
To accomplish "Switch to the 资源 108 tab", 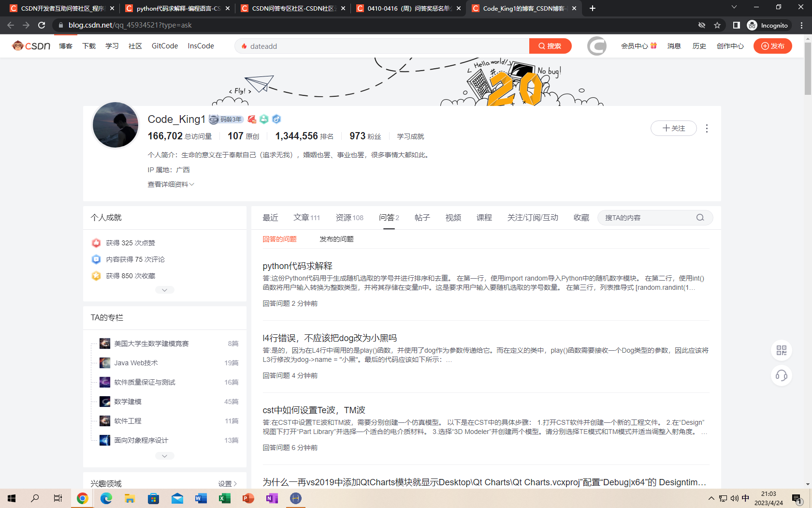I will 349,218.
